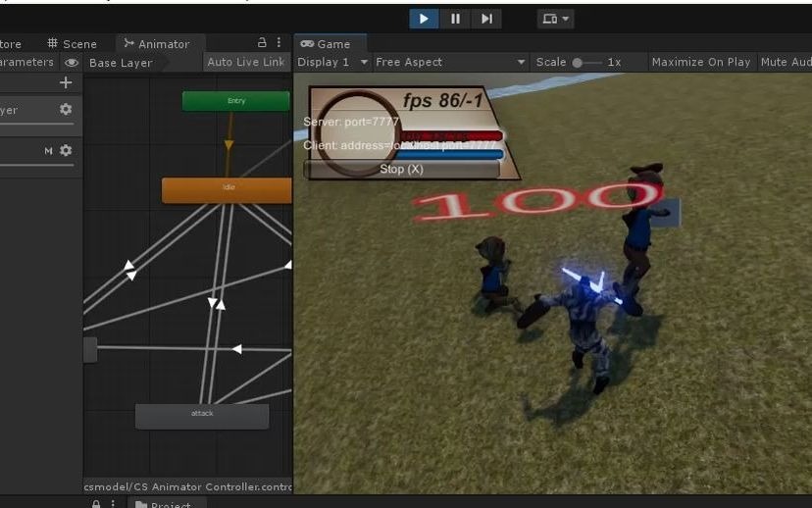Open the first layer's gear settings

[66, 110]
